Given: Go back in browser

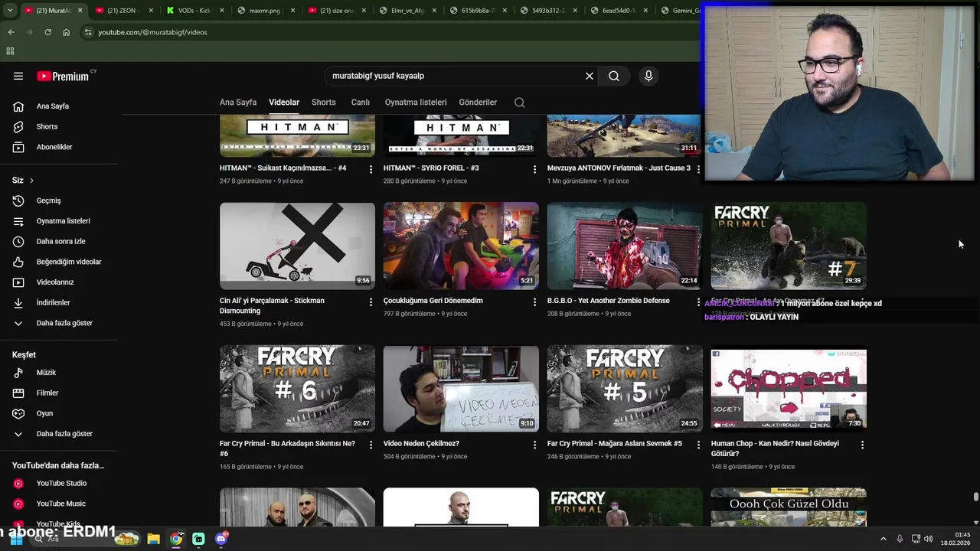Looking at the screenshot, I should click(x=11, y=32).
